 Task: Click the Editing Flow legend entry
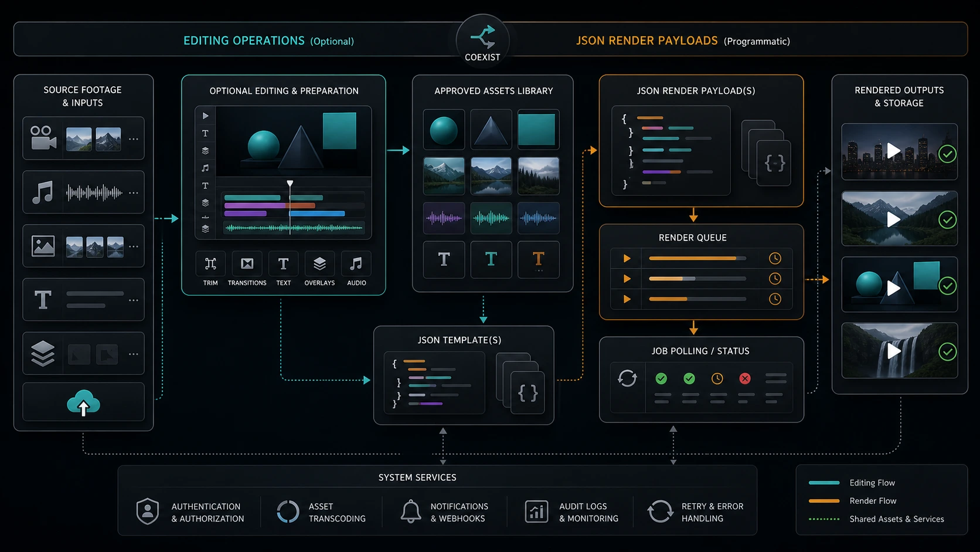[x=852, y=483]
